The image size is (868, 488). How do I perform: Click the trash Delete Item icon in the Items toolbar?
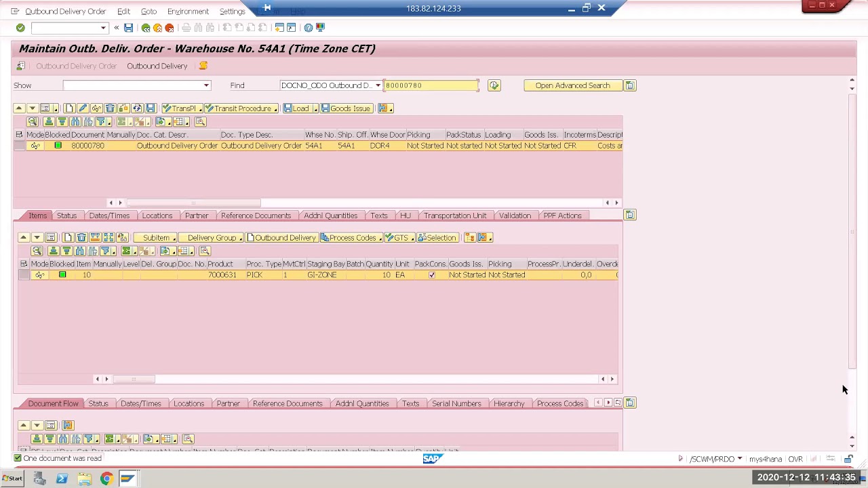click(x=81, y=238)
